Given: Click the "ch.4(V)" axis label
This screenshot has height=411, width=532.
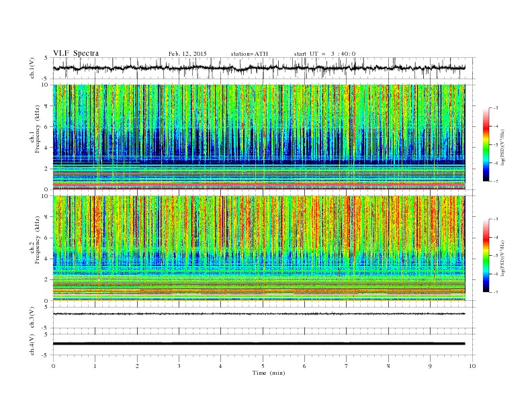Looking at the screenshot, I should pyautogui.click(x=32, y=345).
